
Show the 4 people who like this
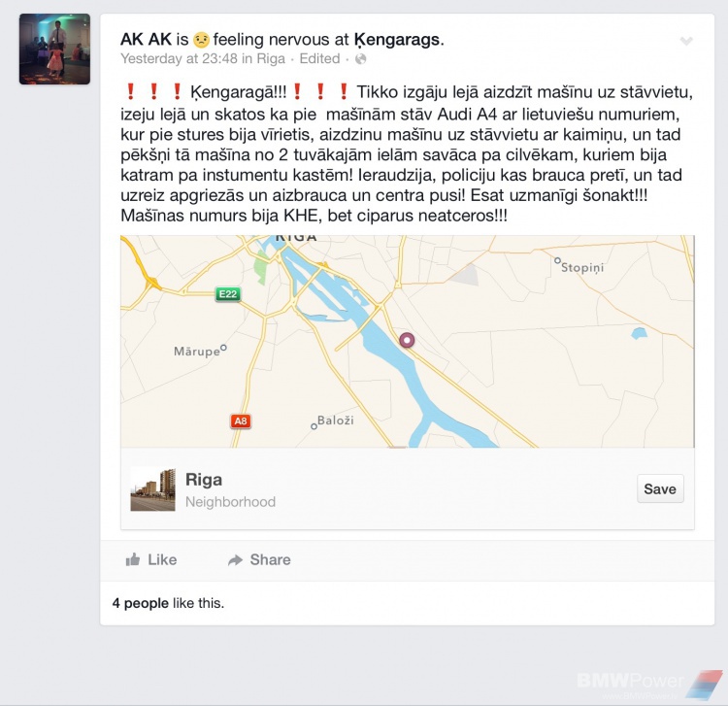(x=140, y=603)
